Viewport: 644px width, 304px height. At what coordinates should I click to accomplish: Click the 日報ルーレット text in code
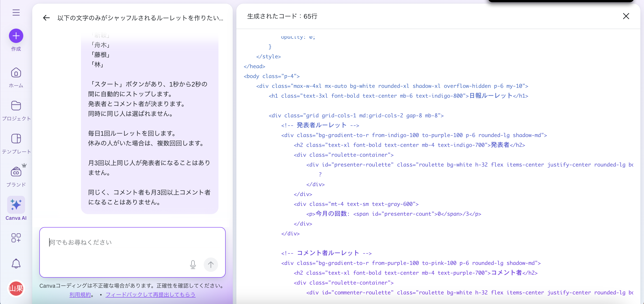(491, 96)
